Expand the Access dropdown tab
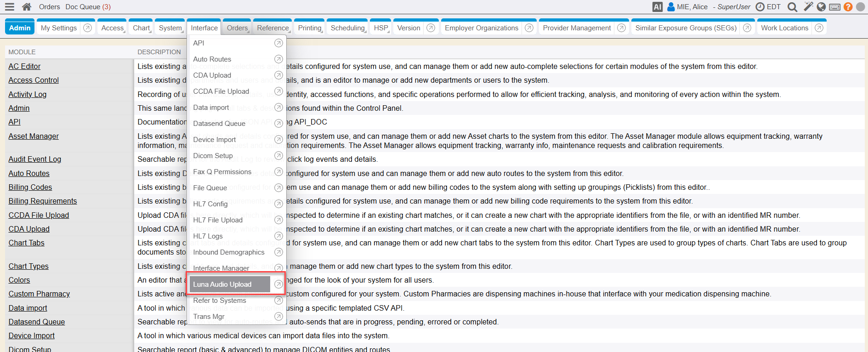This screenshot has width=868, height=352. (113, 28)
